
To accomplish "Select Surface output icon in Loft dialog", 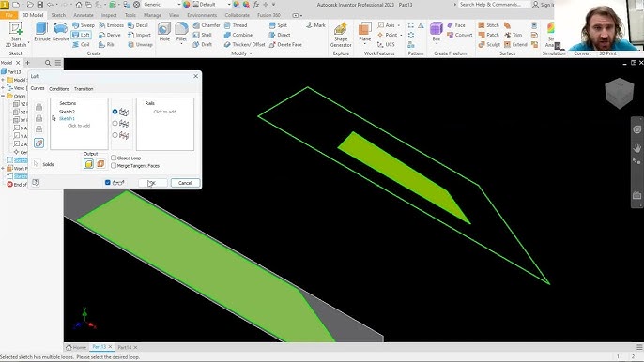I will coord(100,164).
